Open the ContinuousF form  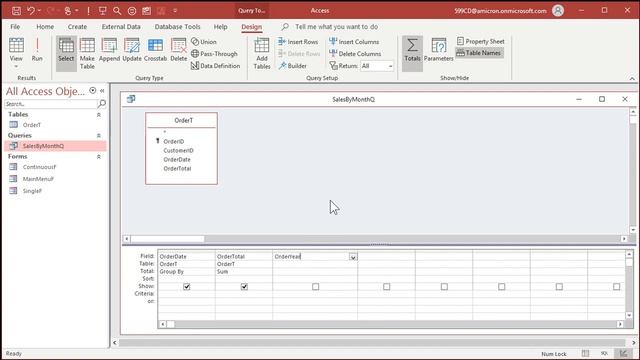coord(39,167)
